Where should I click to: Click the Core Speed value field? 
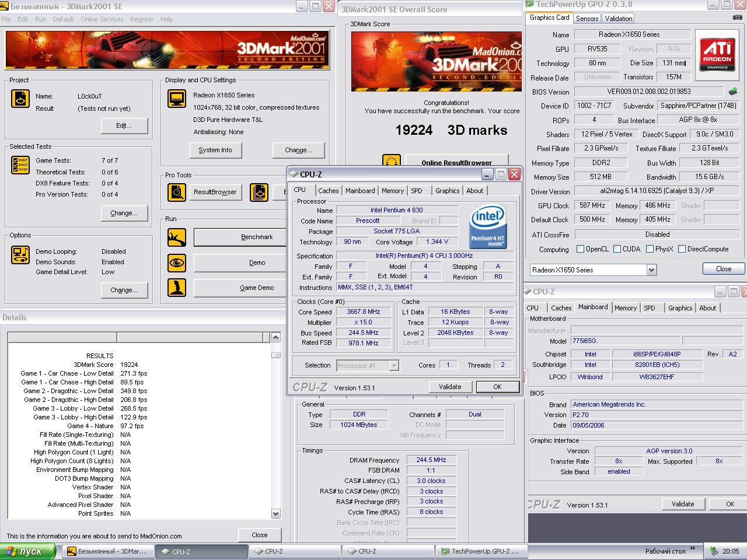(x=364, y=312)
